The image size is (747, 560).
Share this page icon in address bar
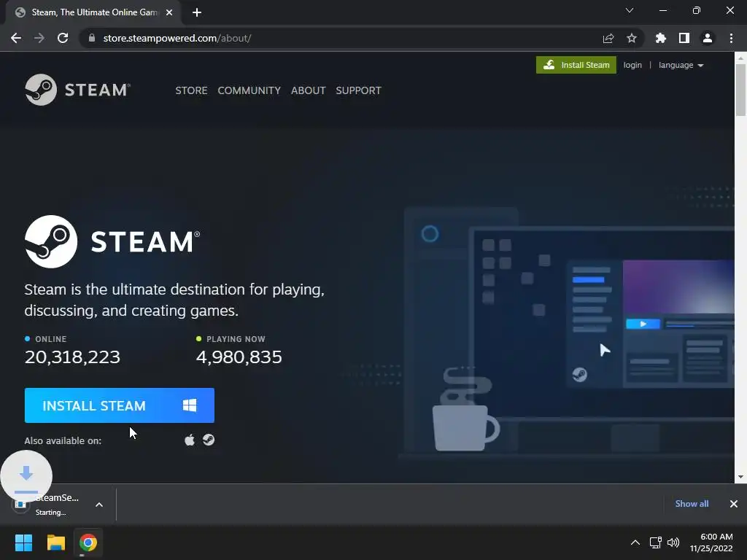608,38
